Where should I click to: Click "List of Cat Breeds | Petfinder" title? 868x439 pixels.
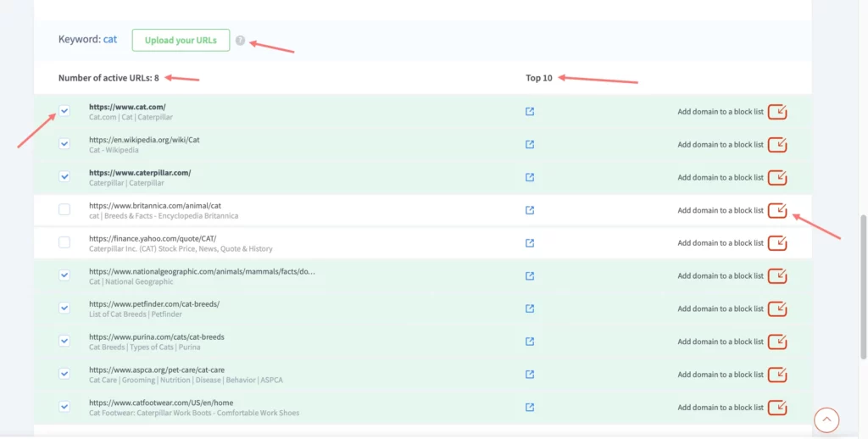pos(136,314)
